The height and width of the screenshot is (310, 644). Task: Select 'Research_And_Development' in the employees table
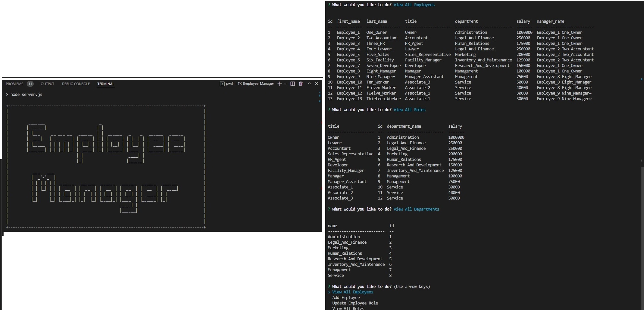click(x=482, y=66)
